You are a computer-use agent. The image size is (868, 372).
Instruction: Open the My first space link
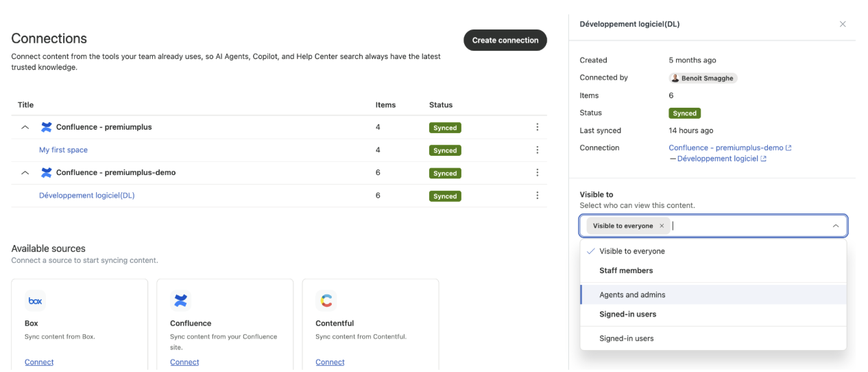[x=63, y=150]
